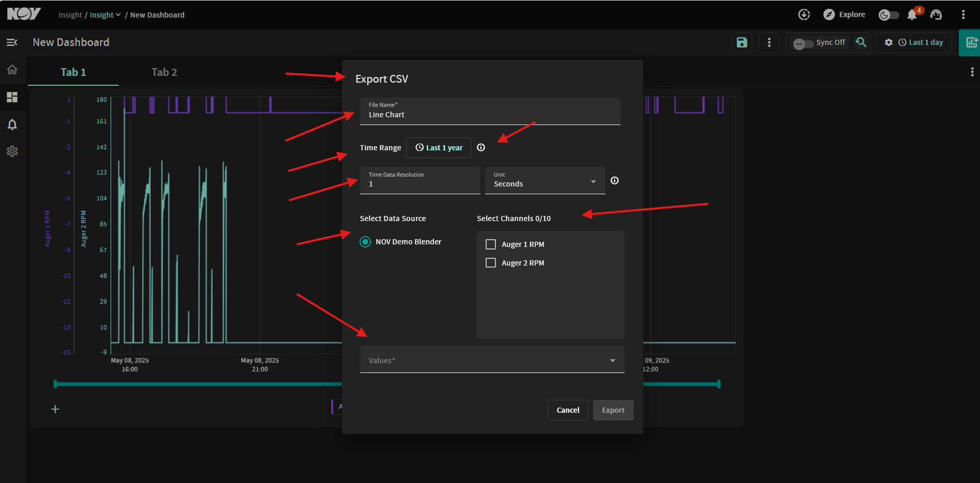Open the tab bar three-dot menu
Viewport: 980px width, 483px height.
point(972,72)
